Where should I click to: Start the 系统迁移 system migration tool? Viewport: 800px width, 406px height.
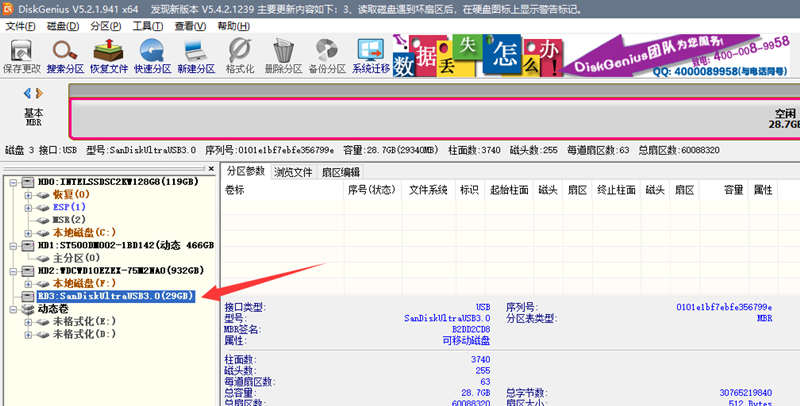[371, 56]
